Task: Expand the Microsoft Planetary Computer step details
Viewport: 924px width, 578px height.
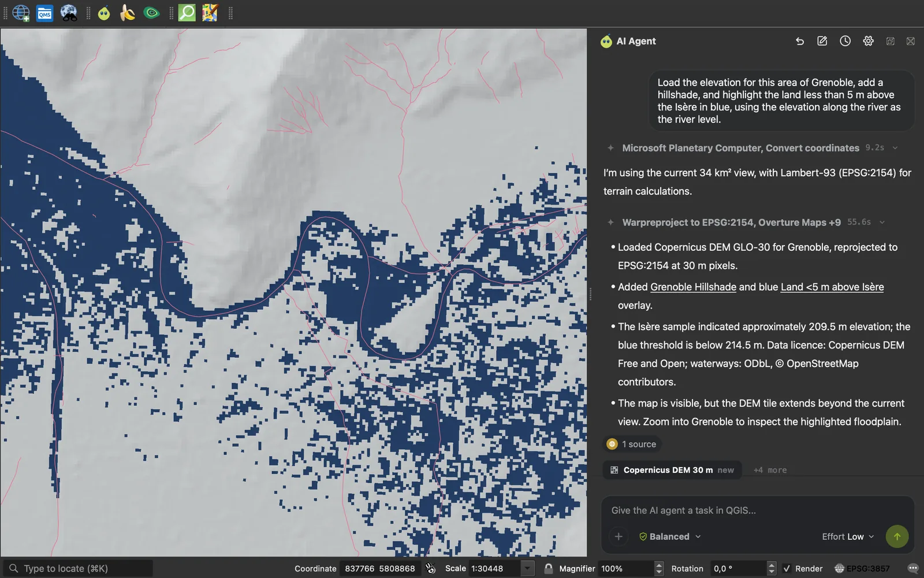Action: pos(895,148)
